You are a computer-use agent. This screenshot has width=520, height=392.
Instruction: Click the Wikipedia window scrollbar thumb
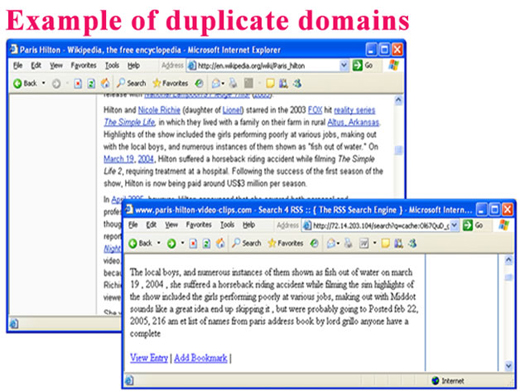(x=398, y=150)
